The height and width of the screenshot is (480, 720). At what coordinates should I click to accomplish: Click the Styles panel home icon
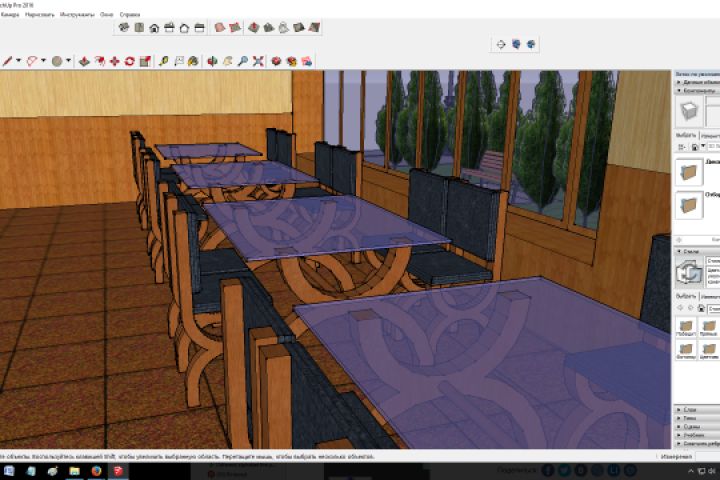701,308
